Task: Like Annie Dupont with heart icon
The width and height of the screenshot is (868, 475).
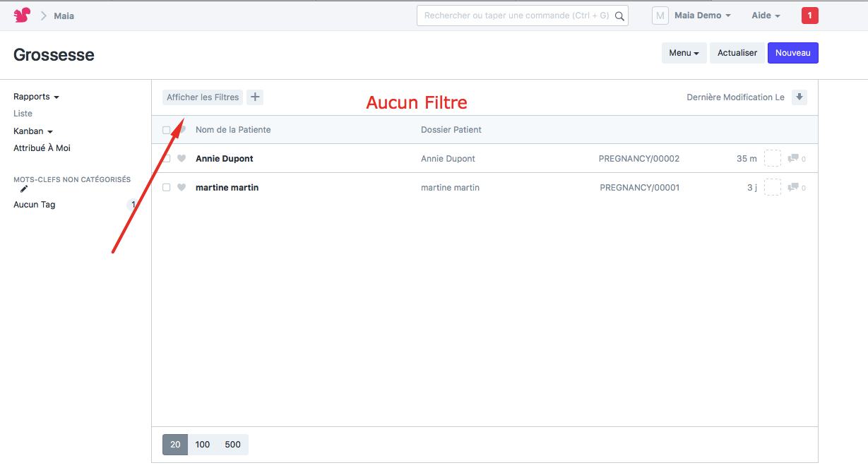Action: click(182, 159)
